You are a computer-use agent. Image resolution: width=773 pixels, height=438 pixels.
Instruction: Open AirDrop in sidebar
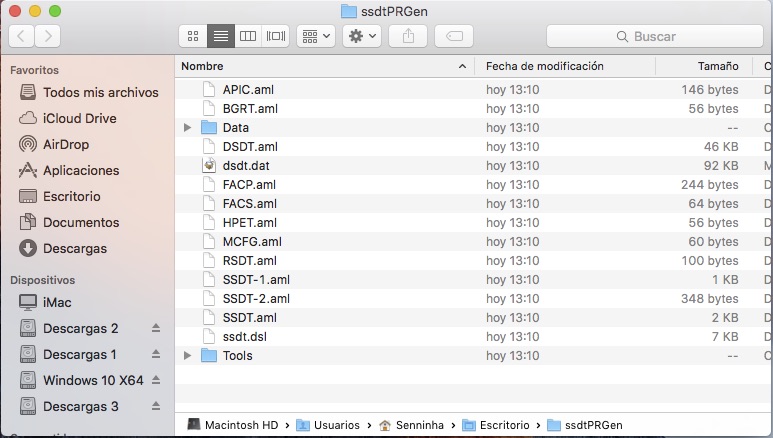pyautogui.click(x=54, y=145)
